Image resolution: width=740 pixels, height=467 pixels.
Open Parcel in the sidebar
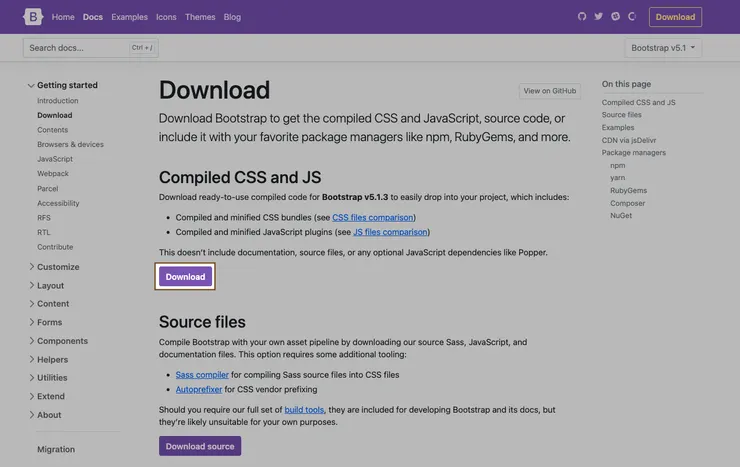pos(48,188)
